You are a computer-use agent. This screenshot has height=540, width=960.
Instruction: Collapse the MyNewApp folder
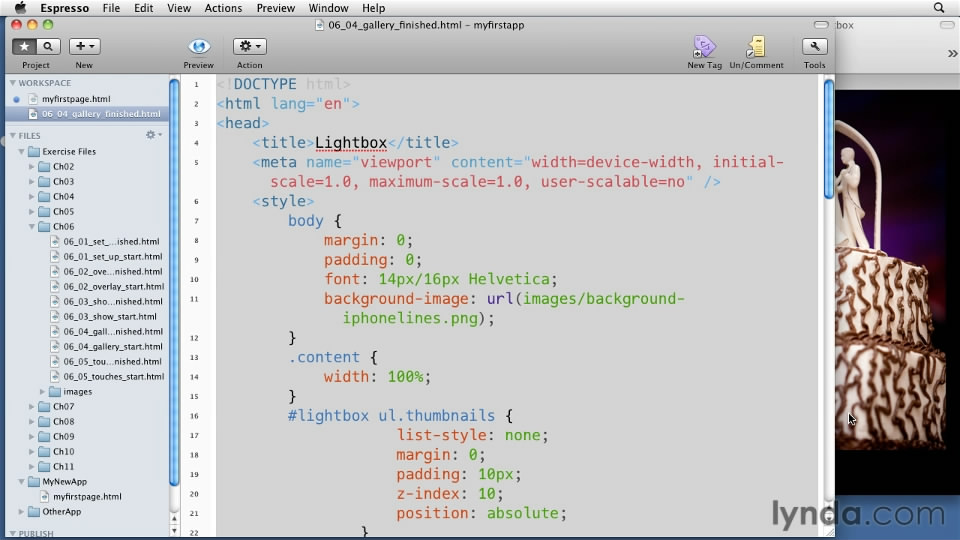point(21,481)
